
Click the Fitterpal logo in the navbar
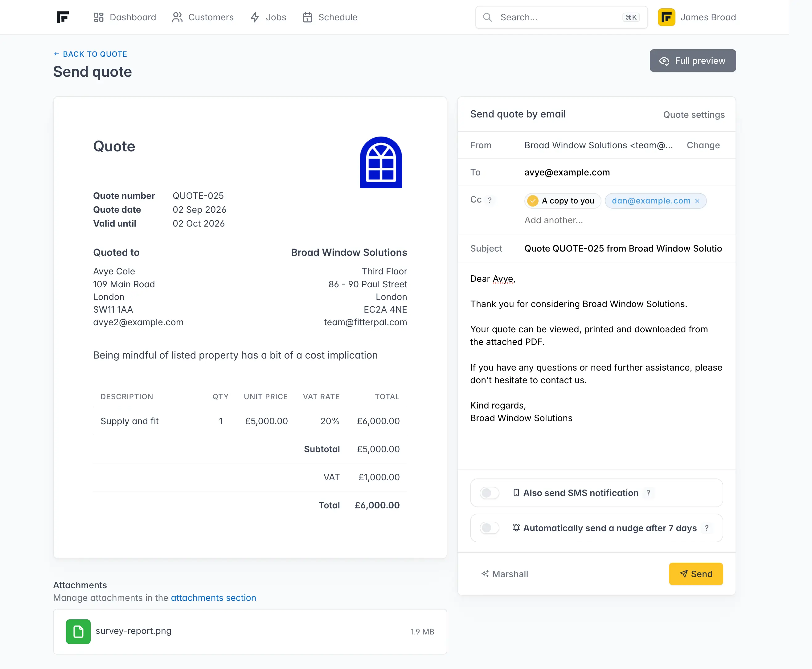click(x=63, y=17)
